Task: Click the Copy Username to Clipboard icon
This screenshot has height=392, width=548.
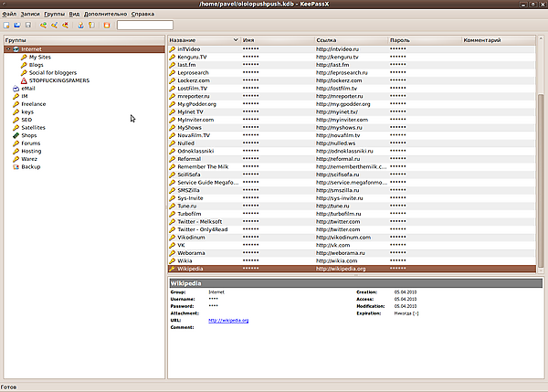Action: pyautogui.click(x=79, y=26)
